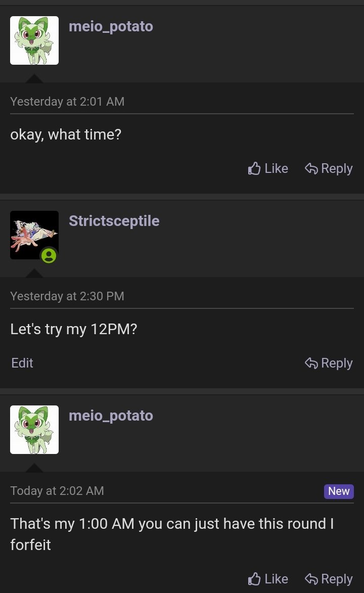Open the Strictsceptile username profile link
This screenshot has width=364, height=593.
coord(114,221)
